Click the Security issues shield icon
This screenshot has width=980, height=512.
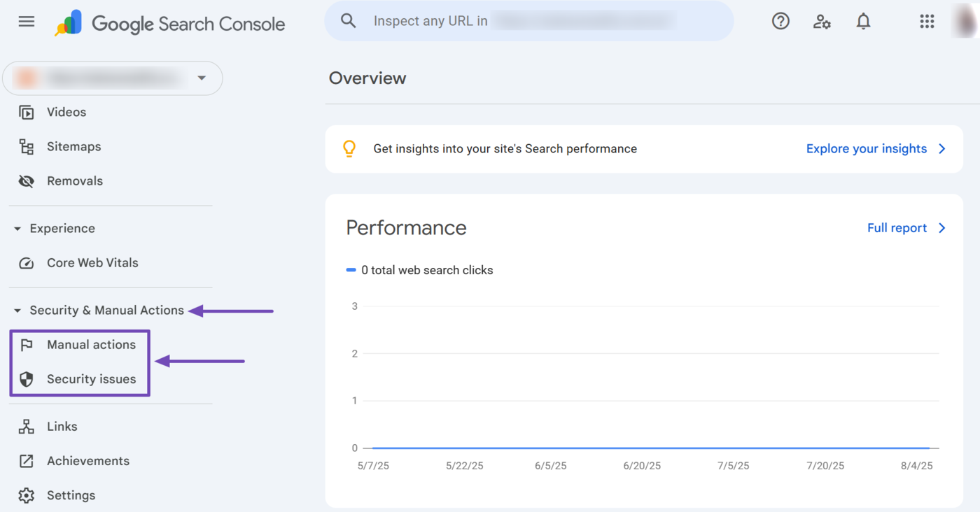click(27, 379)
